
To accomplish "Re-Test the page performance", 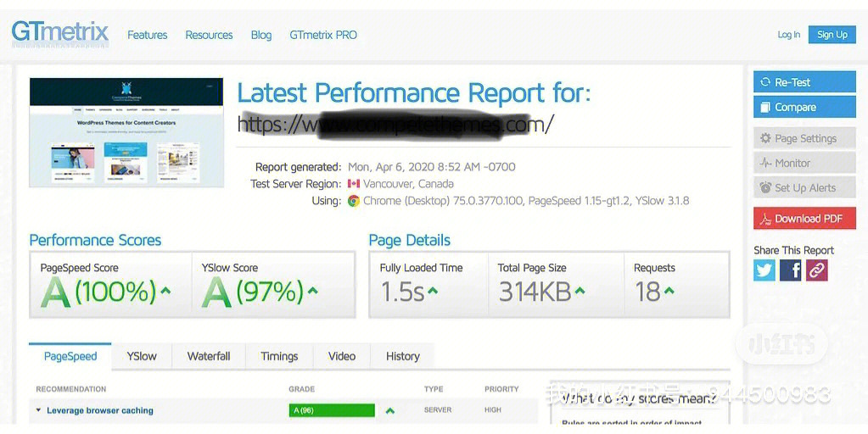I will [x=804, y=82].
